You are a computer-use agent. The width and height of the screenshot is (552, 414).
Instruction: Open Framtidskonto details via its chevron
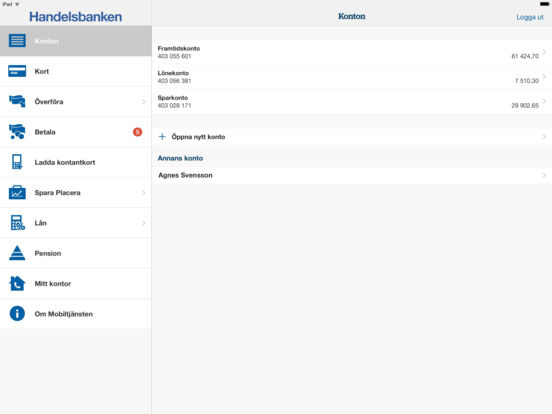pyautogui.click(x=544, y=52)
